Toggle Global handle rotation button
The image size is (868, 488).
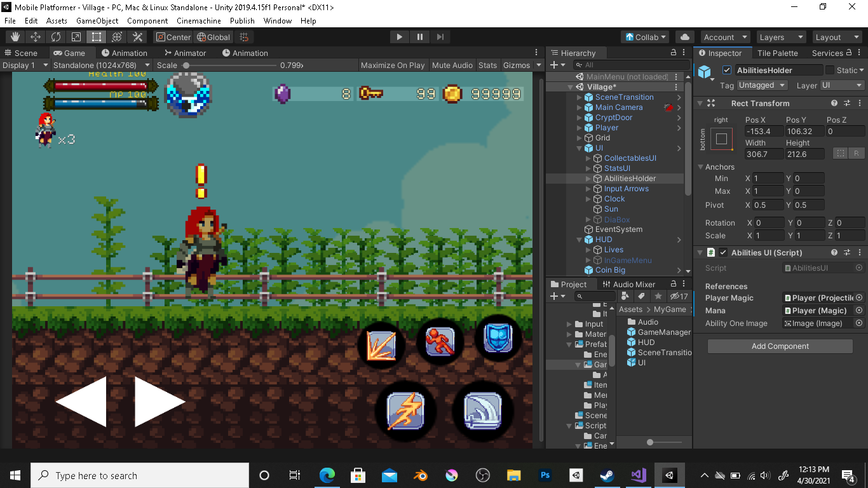tap(214, 37)
